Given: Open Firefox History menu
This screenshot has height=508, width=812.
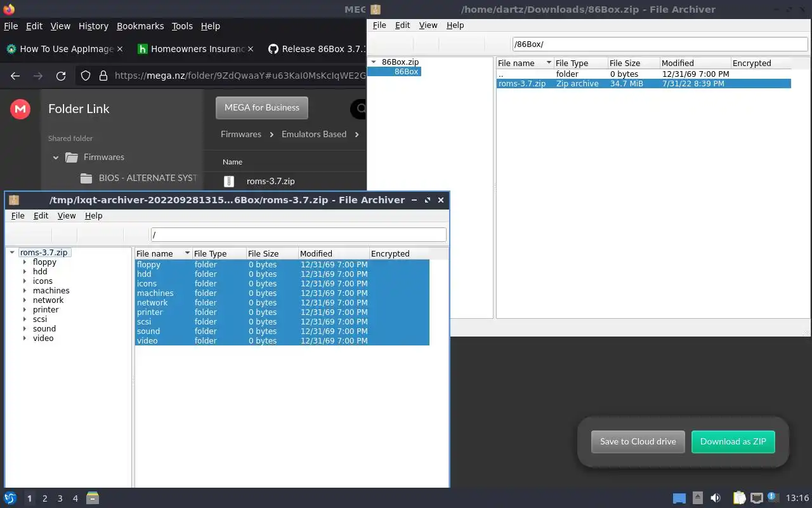Looking at the screenshot, I should [x=93, y=26].
